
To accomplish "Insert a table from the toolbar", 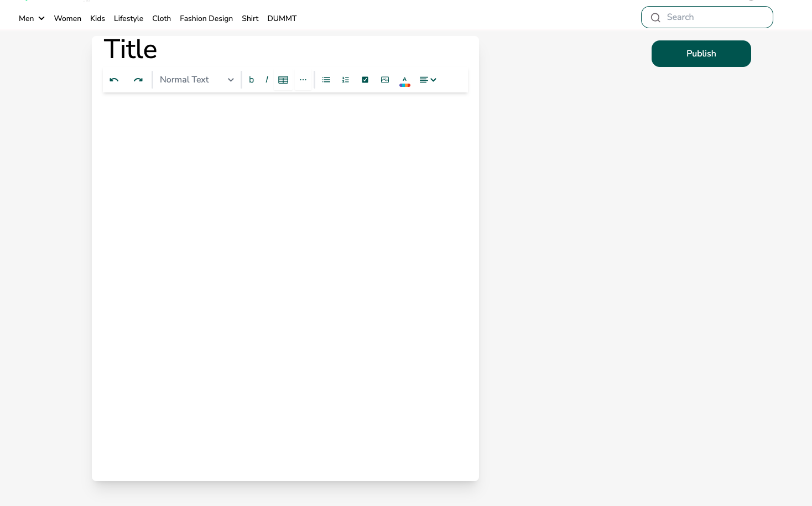I will 283,80.
